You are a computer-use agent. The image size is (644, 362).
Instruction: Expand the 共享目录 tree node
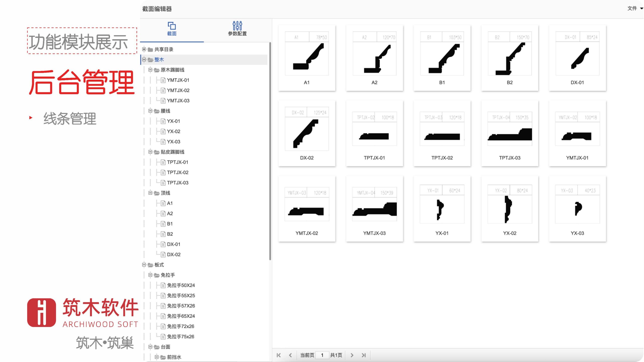144,49
